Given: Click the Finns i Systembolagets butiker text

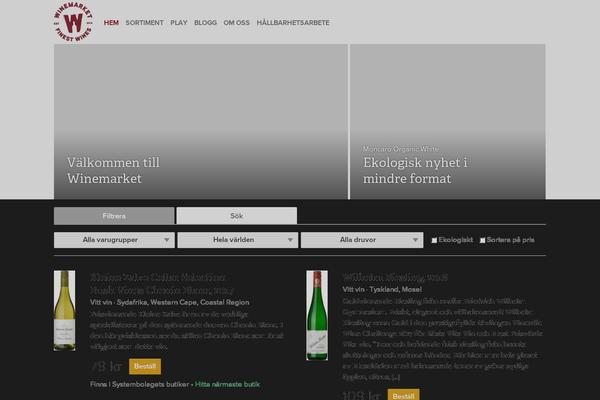Looking at the screenshot, I should click(139, 384).
